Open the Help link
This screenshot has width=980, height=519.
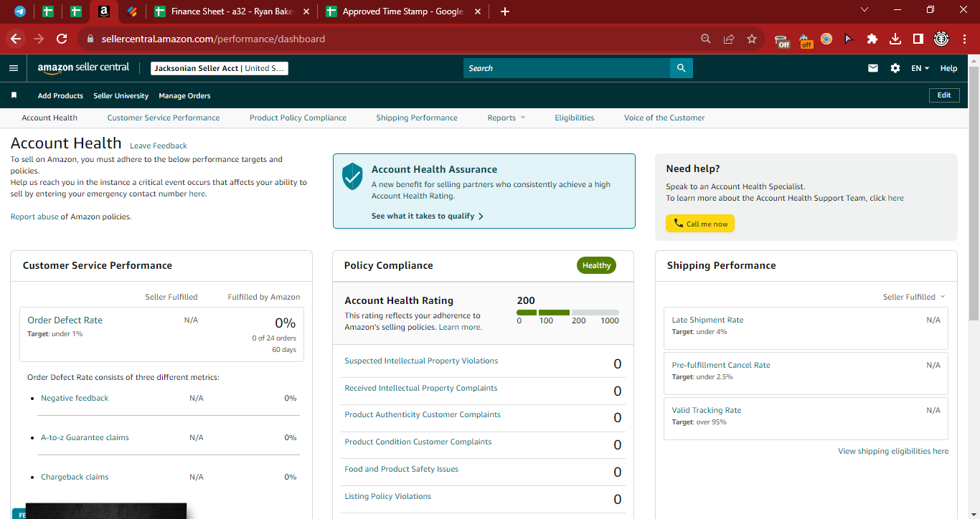[x=948, y=68]
